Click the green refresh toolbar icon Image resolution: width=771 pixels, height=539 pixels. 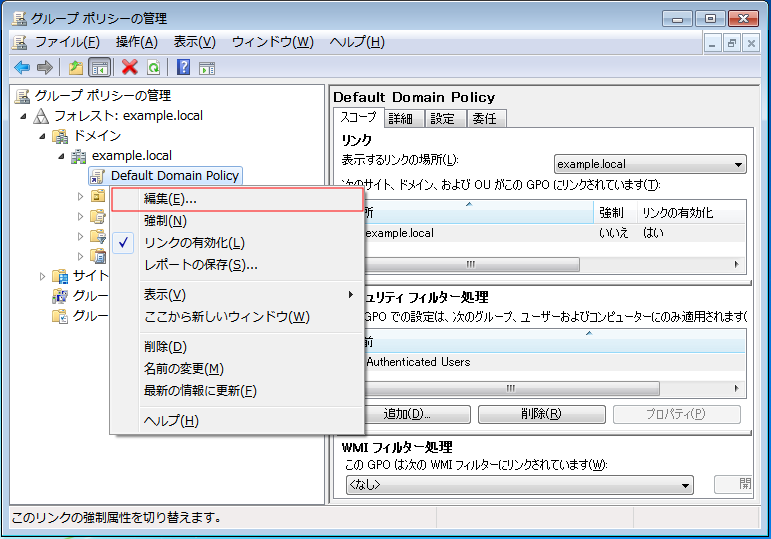click(x=154, y=67)
